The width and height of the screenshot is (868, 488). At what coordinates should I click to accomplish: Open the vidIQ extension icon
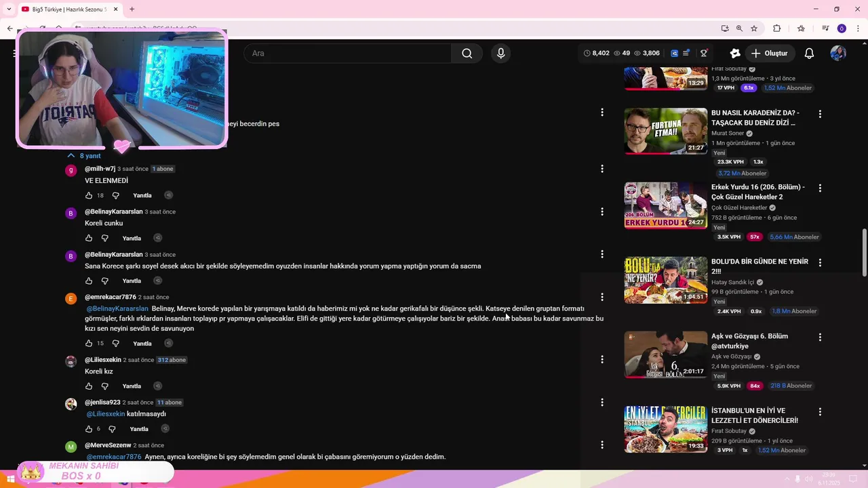point(674,54)
